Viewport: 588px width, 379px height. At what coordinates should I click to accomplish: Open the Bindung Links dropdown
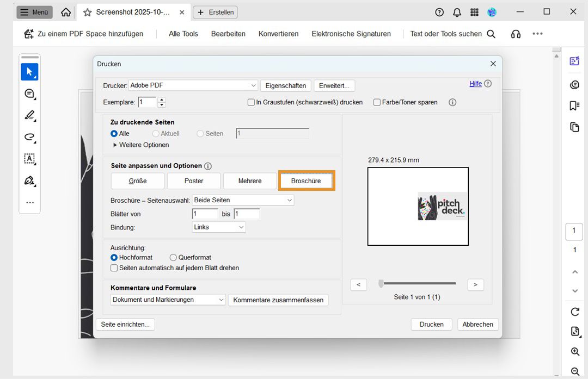tap(219, 227)
